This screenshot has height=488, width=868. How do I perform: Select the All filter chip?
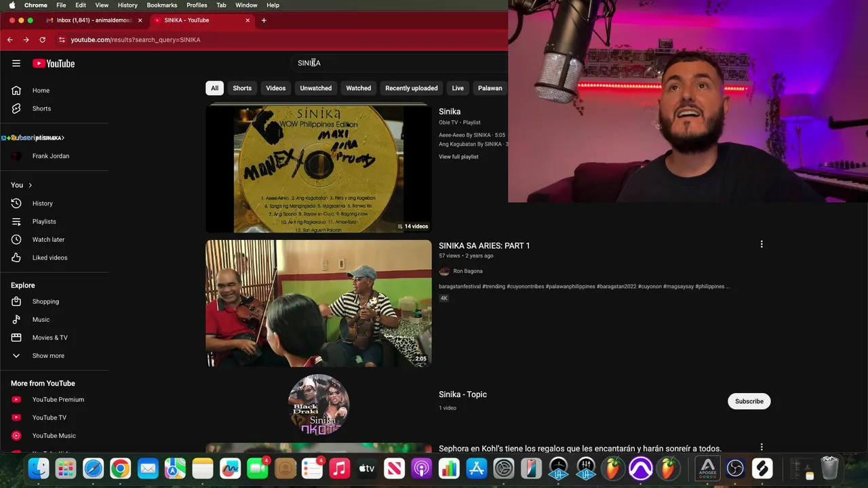(214, 88)
